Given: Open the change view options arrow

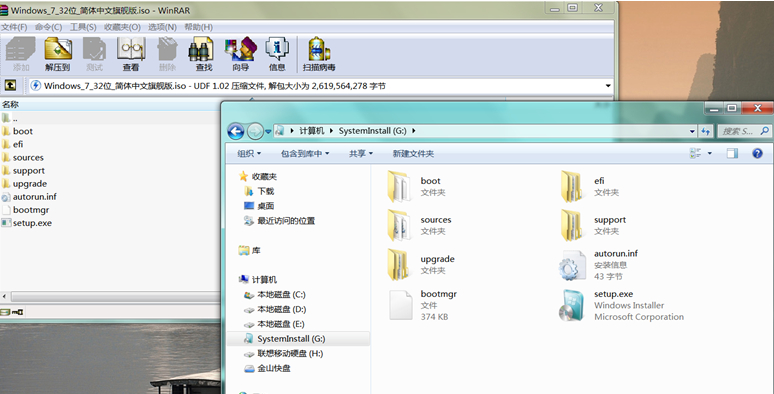Looking at the screenshot, I should (x=710, y=154).
